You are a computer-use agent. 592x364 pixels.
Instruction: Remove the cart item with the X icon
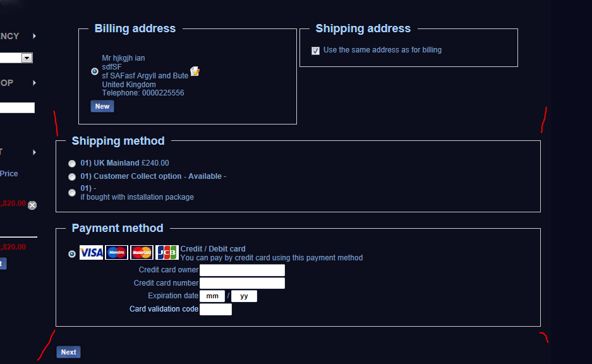coord(32,205)
